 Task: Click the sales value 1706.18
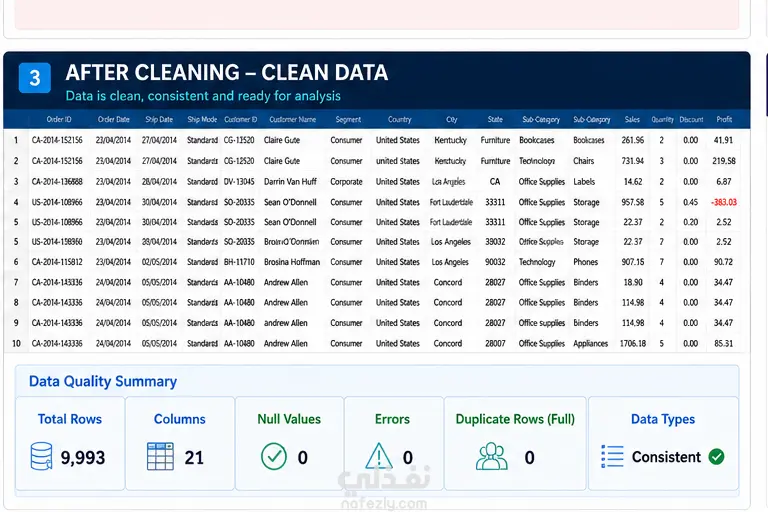point(633,343)
